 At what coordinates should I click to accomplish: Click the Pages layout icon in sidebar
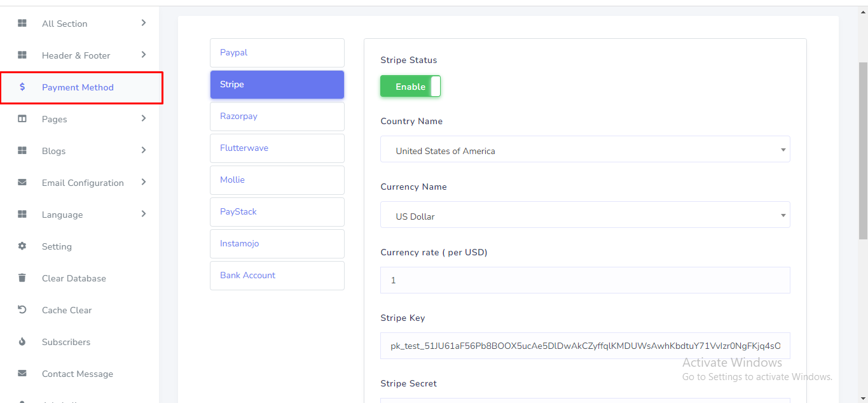(x=22, y=119)
